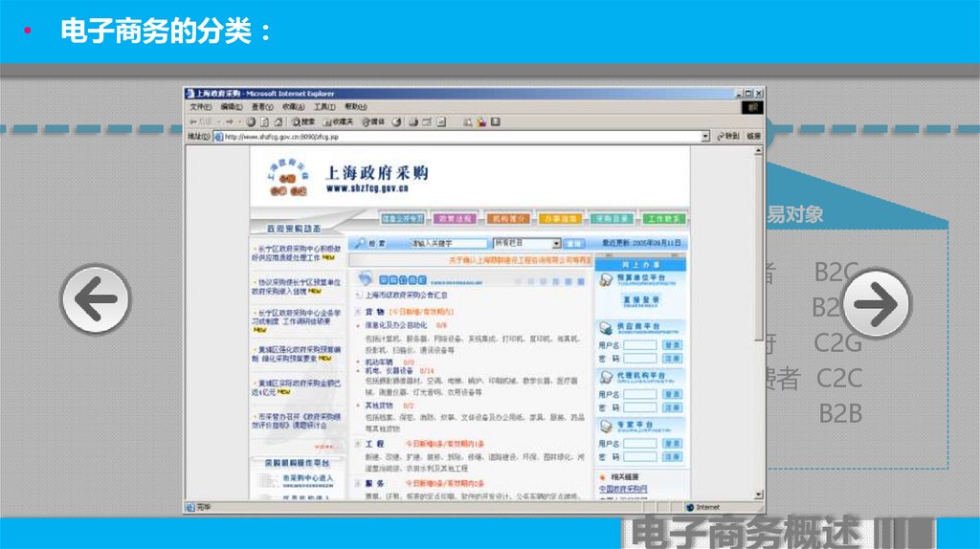Click the 中国政府采购网 link
980x549 pixels.
coord(623,489)
